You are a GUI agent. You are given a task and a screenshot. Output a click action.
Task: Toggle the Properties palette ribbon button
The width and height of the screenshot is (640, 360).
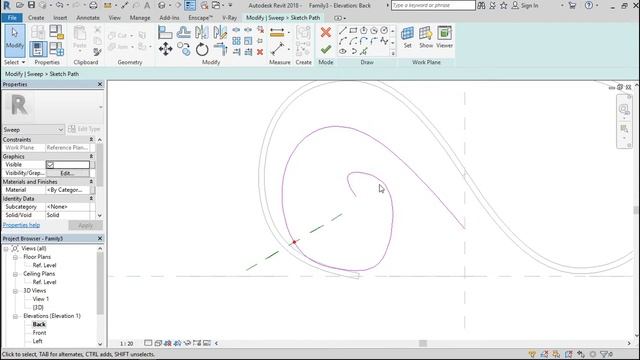tap(38, 49)
